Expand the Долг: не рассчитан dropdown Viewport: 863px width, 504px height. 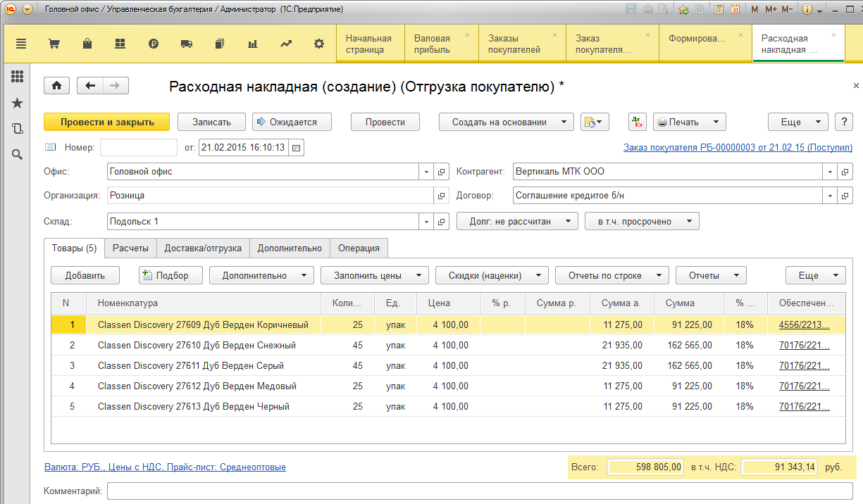coord(517,222)
